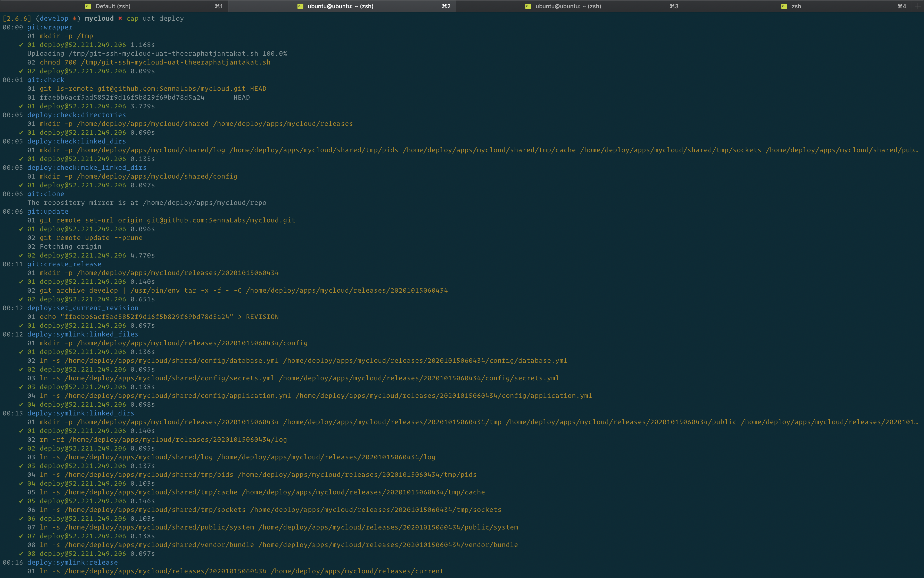924x578 pixels.
Task: Click the 'mycloud' prompt directory name
Action: click(99, 18)
